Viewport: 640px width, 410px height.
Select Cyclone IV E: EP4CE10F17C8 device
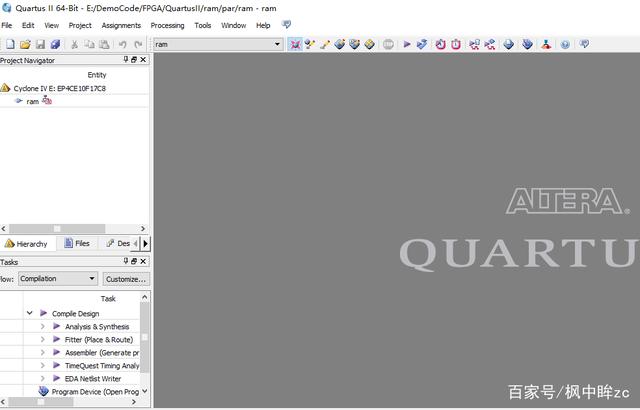(x=60, y=88)
